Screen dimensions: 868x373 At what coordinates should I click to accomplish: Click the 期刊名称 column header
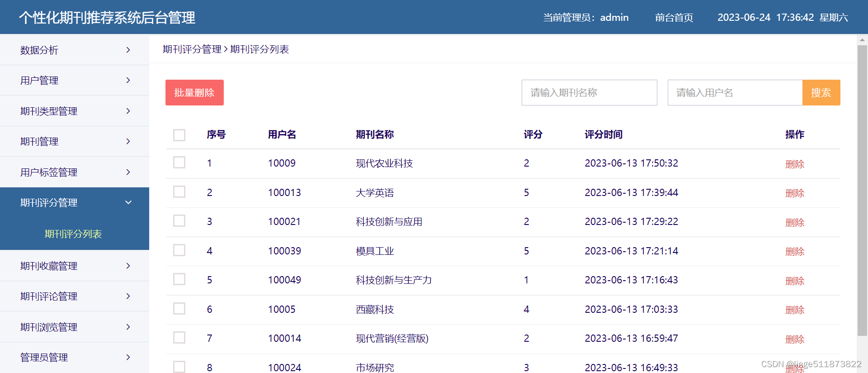(x=375, y=134)
